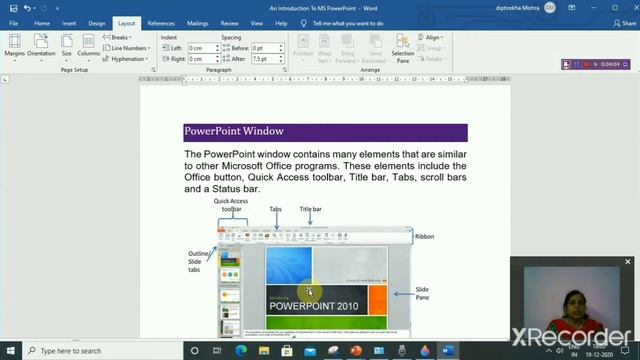This screenshot has height=360, width=640.
Task: Pause recording in the recorder toolbar
Action: [577, 64]
